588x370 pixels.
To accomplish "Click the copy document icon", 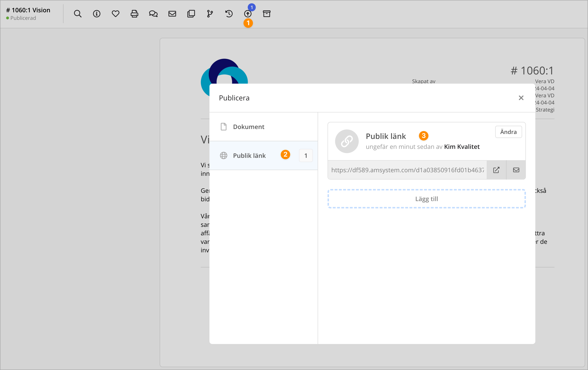I will click(x=191, y=14).
